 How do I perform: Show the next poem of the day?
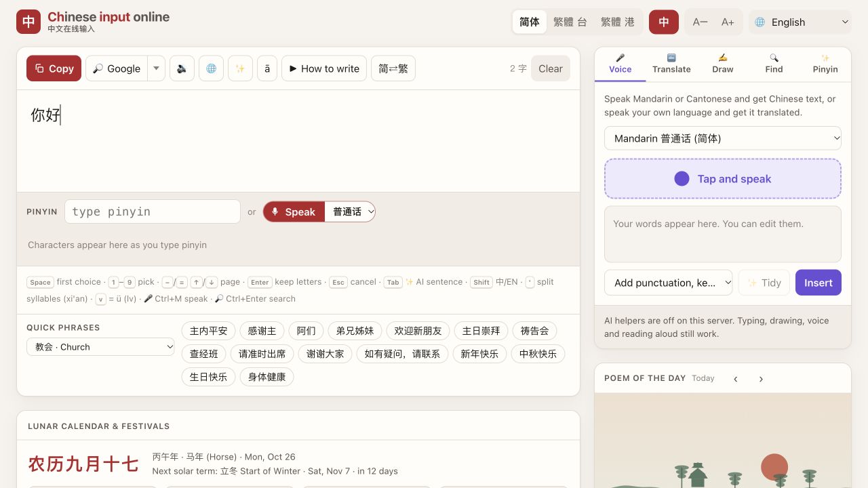(x=761, y=379)
